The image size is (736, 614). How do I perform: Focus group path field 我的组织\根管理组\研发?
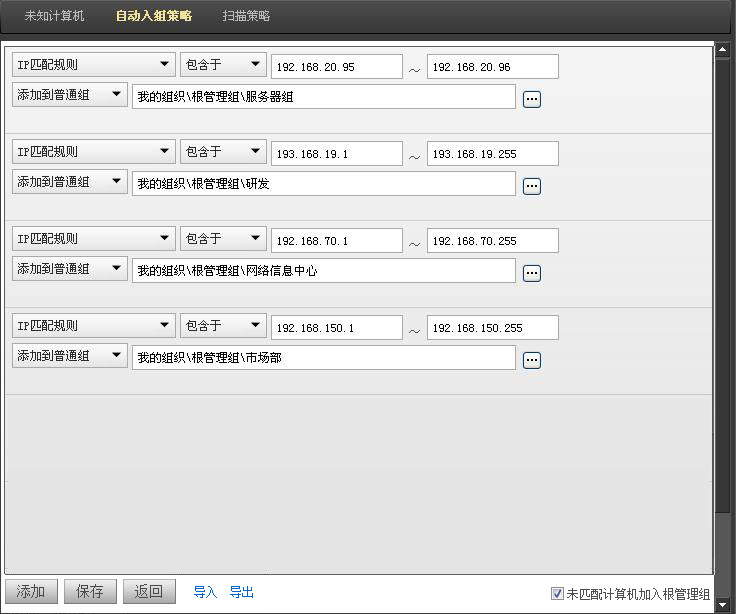tap(324, 184)
